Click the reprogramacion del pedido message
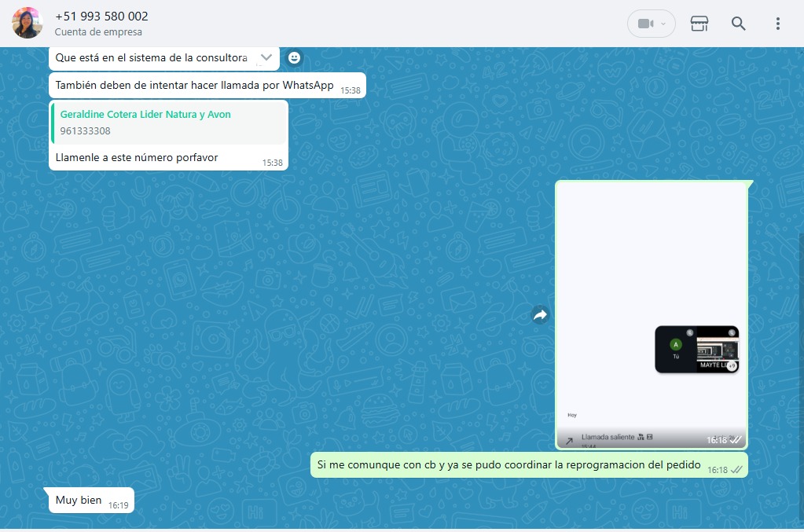 (x=508, y=465)
